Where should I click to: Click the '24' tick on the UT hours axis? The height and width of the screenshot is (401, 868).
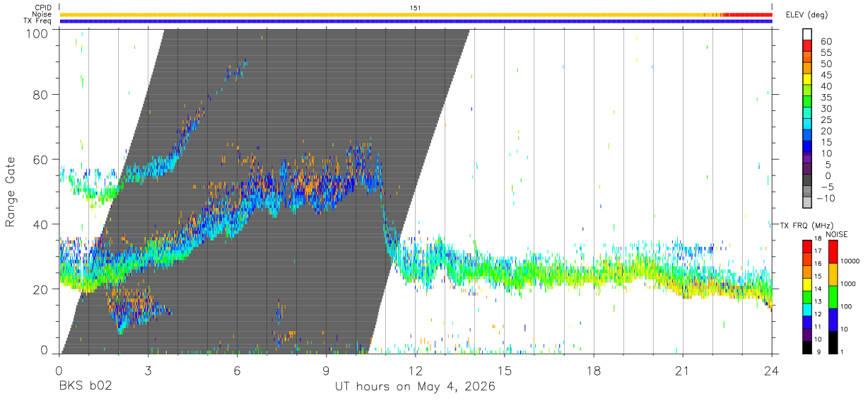click(x=771, y=370)
